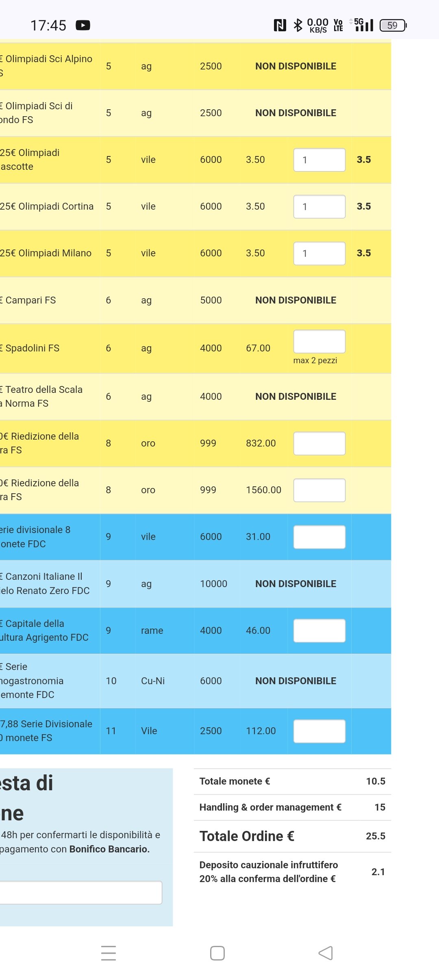The height and width of the screenshot is (980, 439).
Task: Edit quantity for 25€ Olimpiadi Mascotte
Action: pyautogui.click(x=319, y=160)
